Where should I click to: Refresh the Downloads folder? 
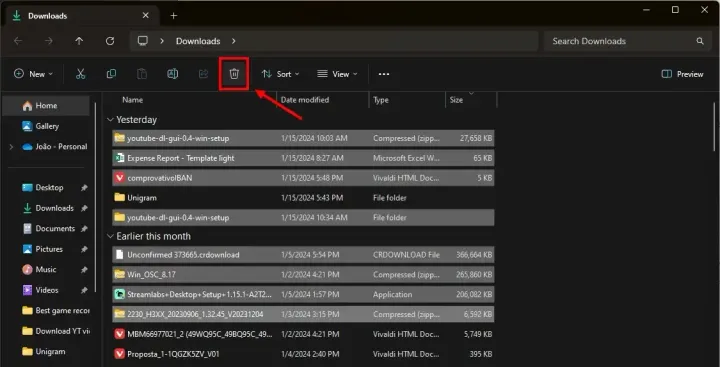pyautogui.click(x=110, y=41)
